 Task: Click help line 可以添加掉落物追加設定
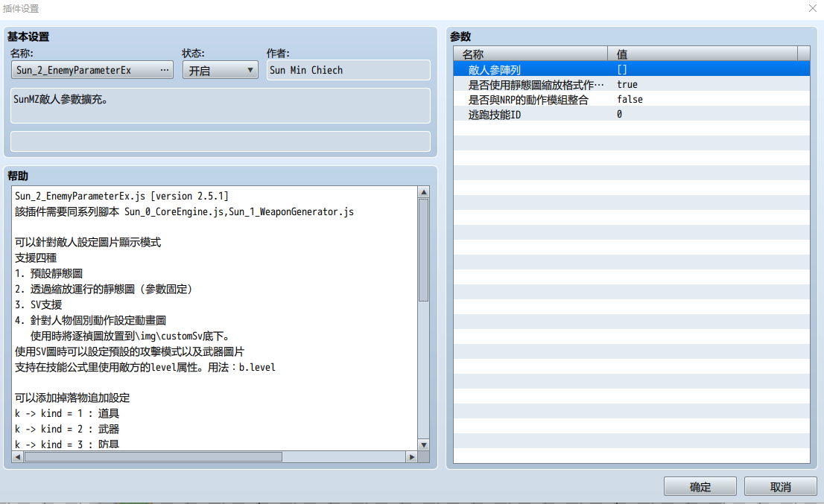pos(72,398)
